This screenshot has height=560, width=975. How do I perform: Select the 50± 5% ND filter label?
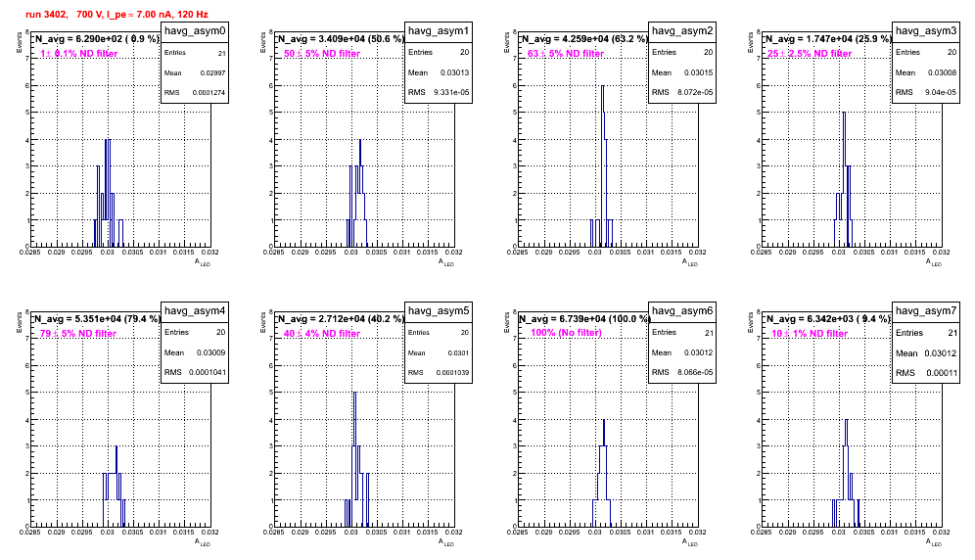[x=322, y=54]
